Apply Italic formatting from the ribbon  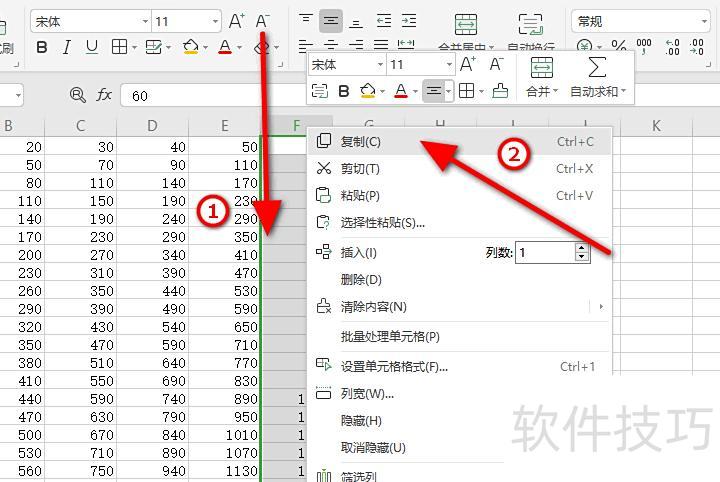pos(67,47)
